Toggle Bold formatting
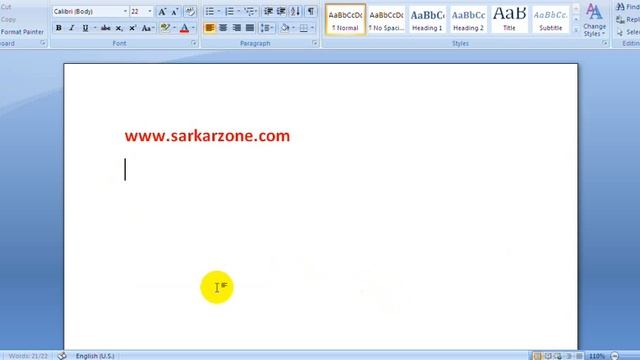 point(59,28)
